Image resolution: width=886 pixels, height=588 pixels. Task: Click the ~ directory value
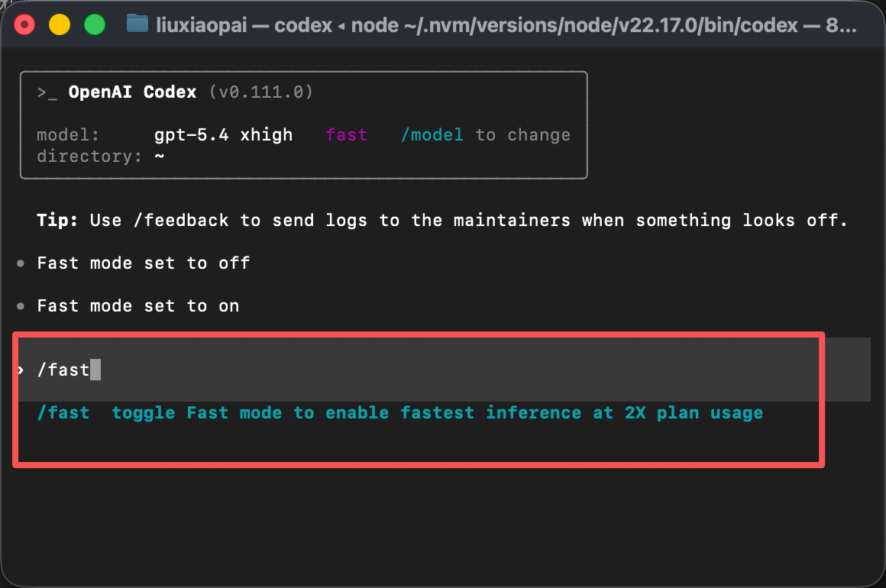[x=160, y=157]
